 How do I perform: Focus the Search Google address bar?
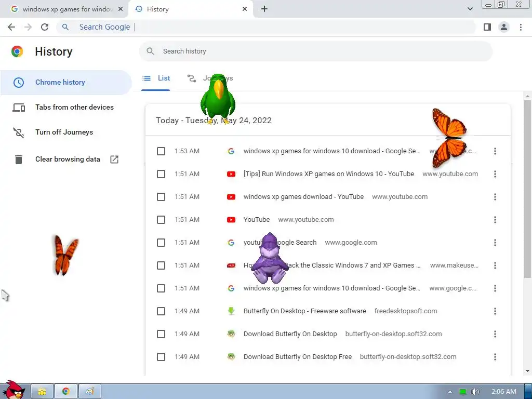(x=267, y=27)
